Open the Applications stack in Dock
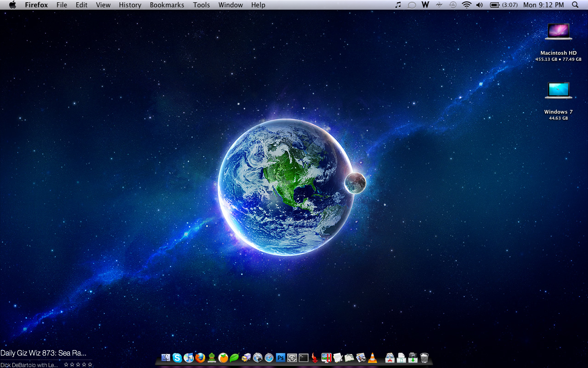This screenshot has width=588, height=368. (x=390, y=357)
